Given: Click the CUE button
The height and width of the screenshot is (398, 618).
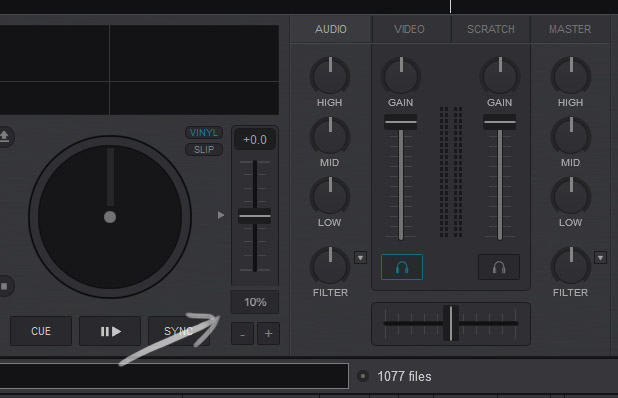Looking at the screenshot, I should point(41,331).
